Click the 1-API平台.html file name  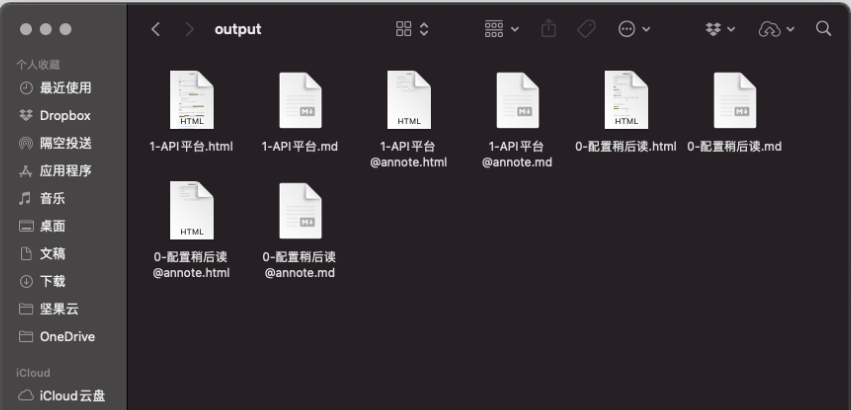191,147
